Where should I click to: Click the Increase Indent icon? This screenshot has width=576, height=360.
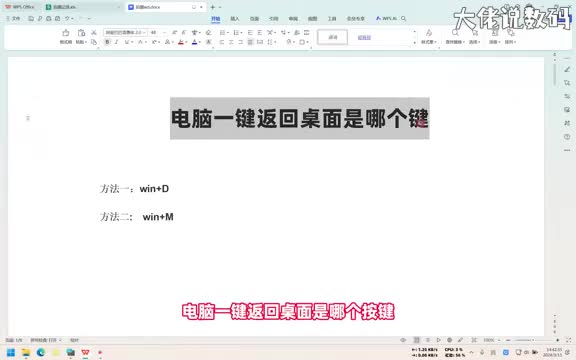259,32
